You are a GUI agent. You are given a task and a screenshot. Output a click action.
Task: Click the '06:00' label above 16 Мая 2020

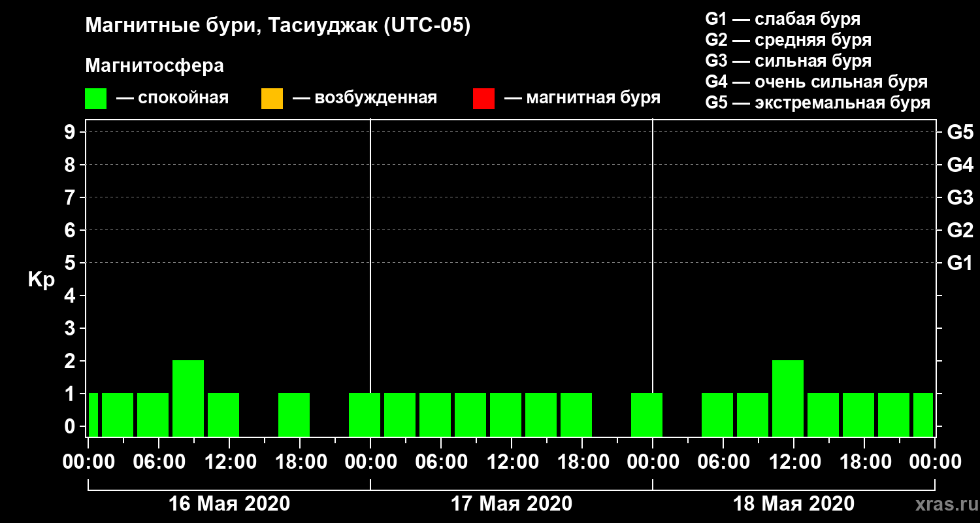[x=159, y=462]
